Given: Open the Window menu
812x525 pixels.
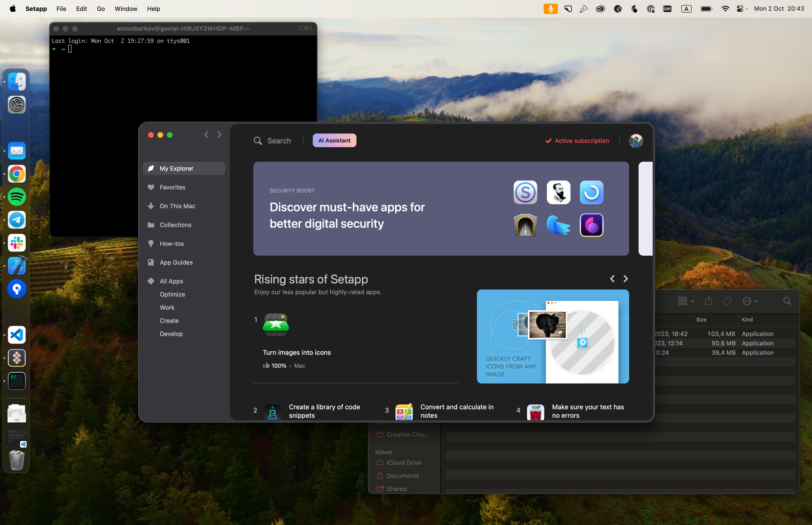Looking at the screenshot, I should point(126,8).
